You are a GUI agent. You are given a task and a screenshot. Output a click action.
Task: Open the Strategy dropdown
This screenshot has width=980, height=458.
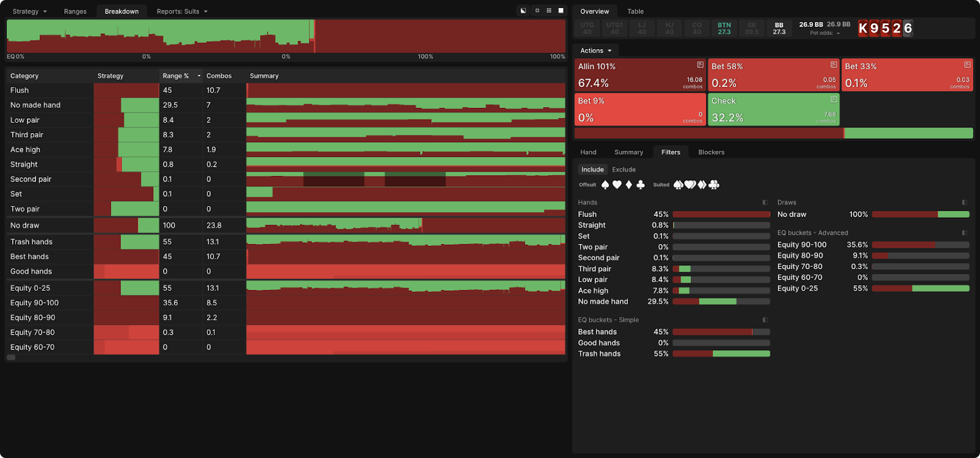(29, 12)
